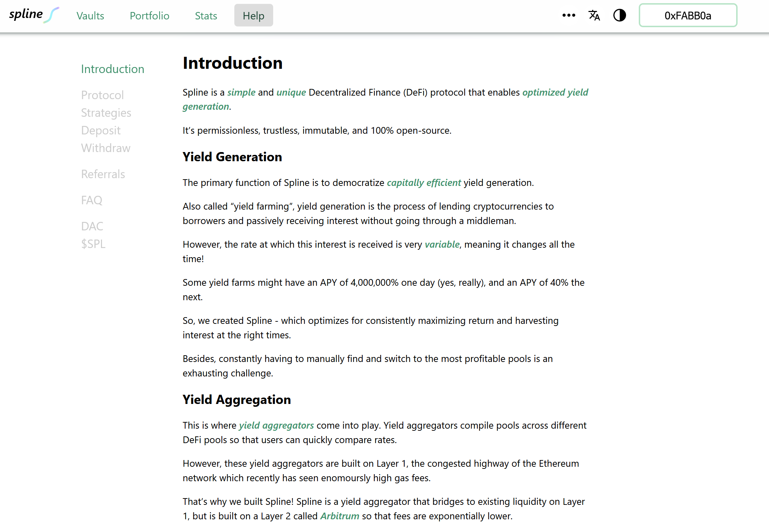This screenshot has width=769, height=532.
Task: Toggle the dark mode contrast icon
Action: [620, 16]
